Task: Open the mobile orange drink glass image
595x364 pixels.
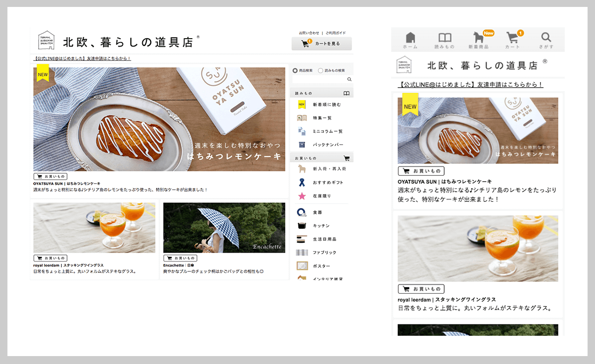Action: pyautogui.click(x=478, y=249)
